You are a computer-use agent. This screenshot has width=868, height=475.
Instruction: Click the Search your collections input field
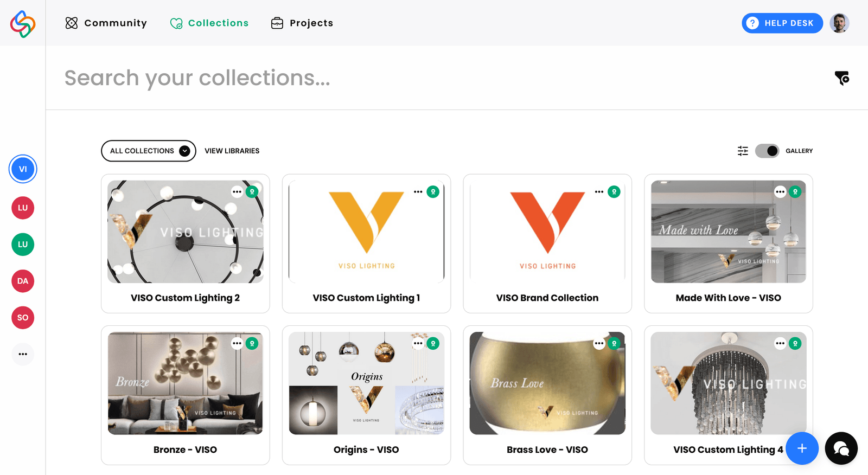[x=325, y=78]
